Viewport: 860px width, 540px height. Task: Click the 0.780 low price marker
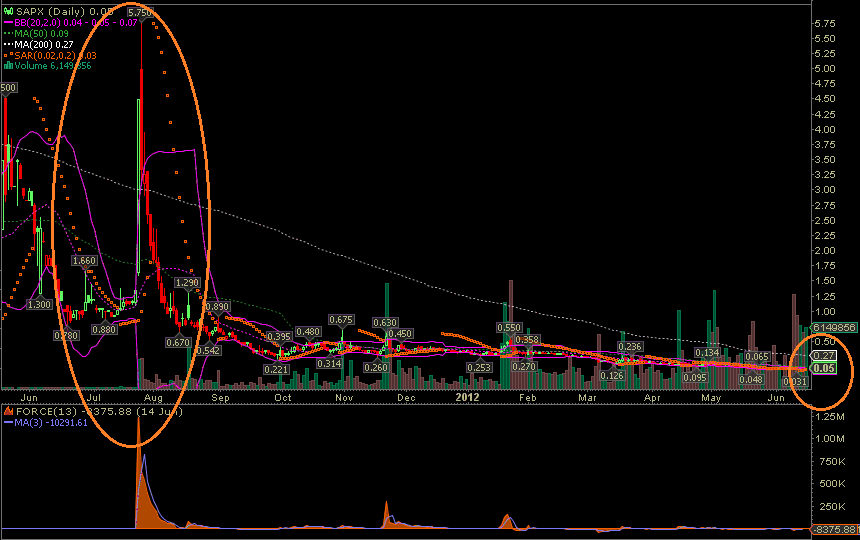coord(66,335)
